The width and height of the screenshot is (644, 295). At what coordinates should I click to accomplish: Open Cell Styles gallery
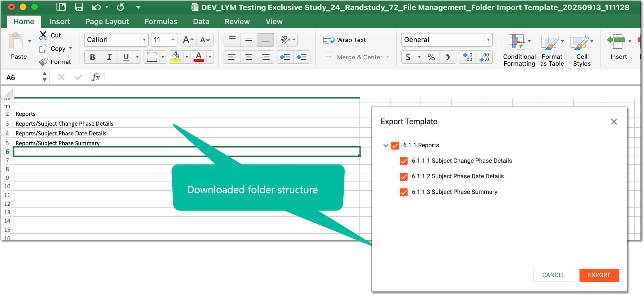tap(582, 50)
